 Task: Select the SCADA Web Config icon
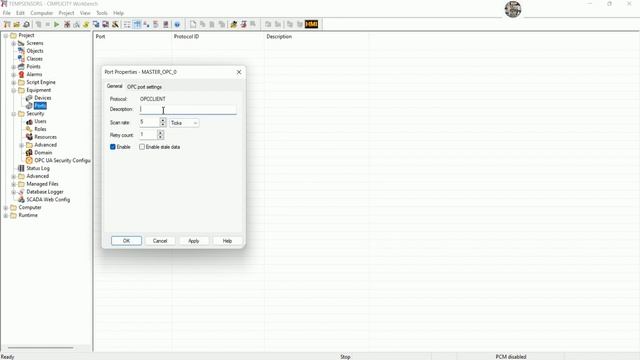21,200
